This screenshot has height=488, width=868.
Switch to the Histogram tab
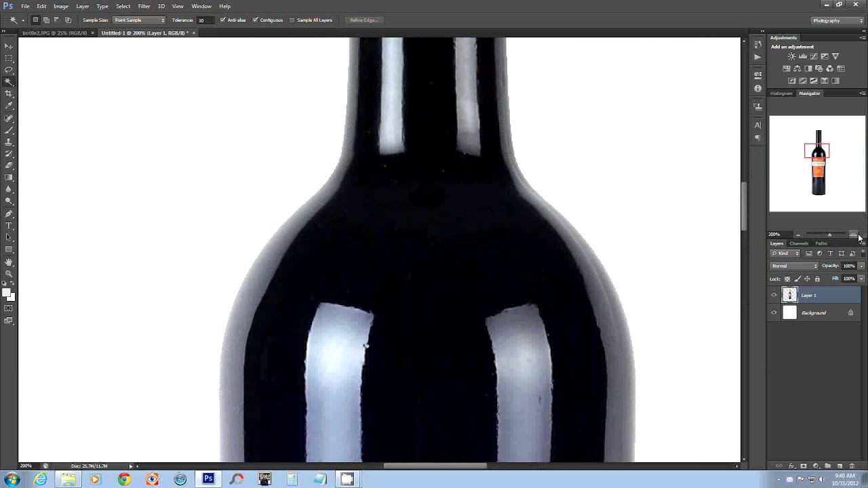pos(781,94)
